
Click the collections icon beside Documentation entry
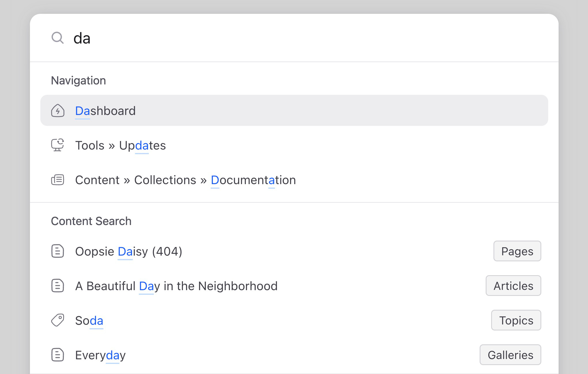(57, 180)
